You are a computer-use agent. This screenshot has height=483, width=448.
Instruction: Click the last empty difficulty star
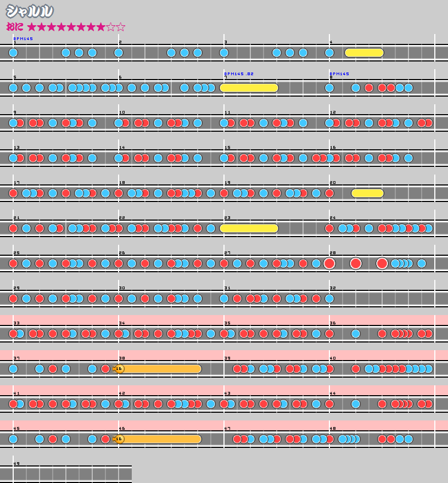tap(121, 27)
